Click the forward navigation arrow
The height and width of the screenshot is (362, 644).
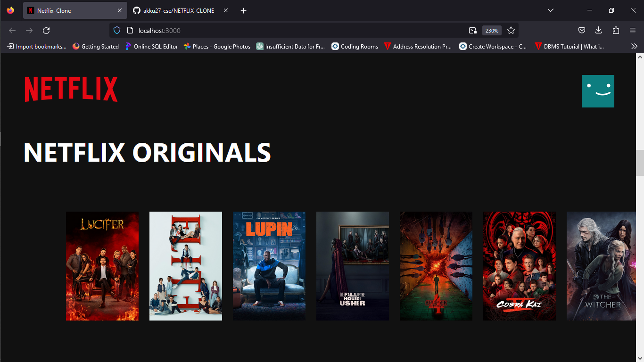29,30
